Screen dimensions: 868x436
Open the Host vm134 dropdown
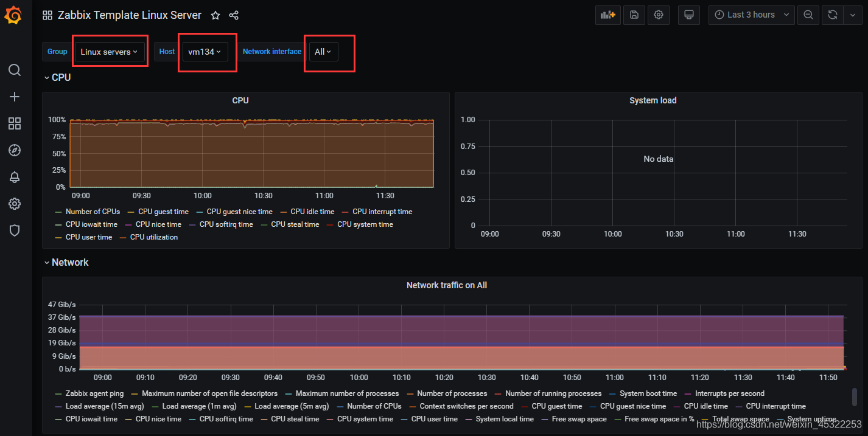(x=205, y=52)
